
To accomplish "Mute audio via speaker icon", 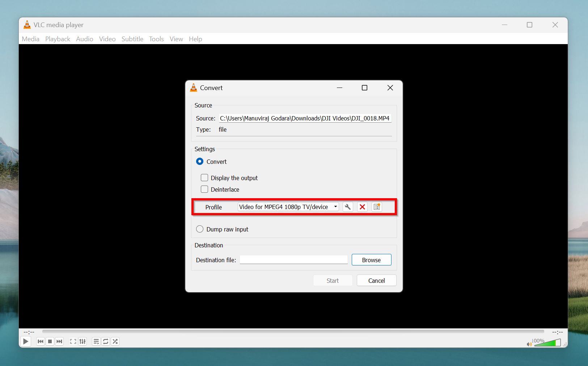I will [529, 344].
